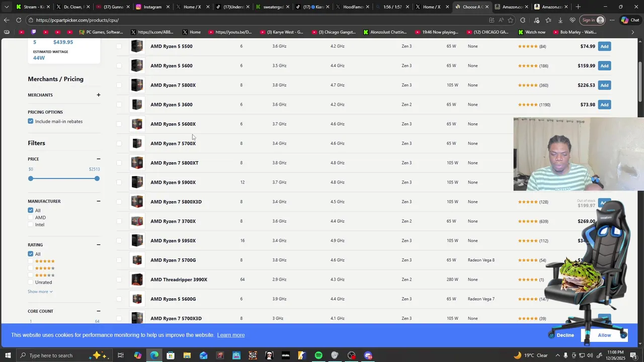This screenshot has width=644, height=362.
Task: Reload the PCPartPicker page
Action: pyautogui.click(x=19, y=20)
